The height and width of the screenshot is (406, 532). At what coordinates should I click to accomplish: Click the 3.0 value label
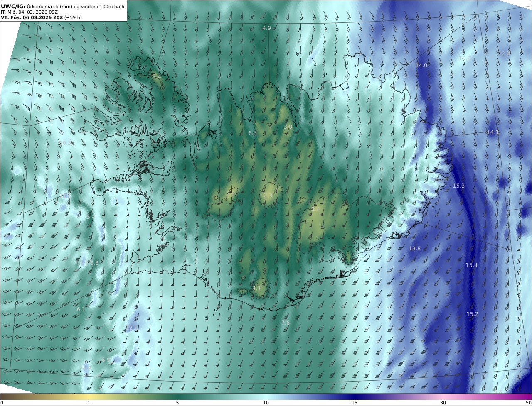(288, 127)
